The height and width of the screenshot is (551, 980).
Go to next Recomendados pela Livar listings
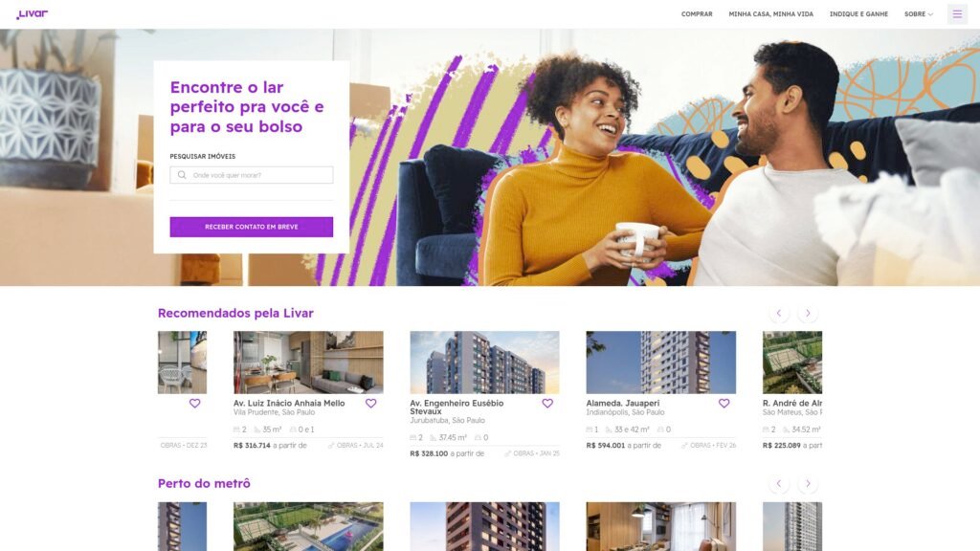tap(808, 313)
